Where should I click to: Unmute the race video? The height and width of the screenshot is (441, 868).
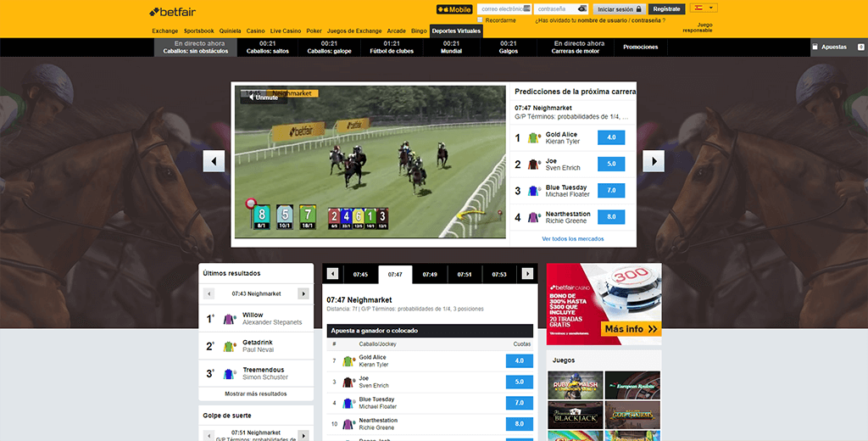point(264,98)
